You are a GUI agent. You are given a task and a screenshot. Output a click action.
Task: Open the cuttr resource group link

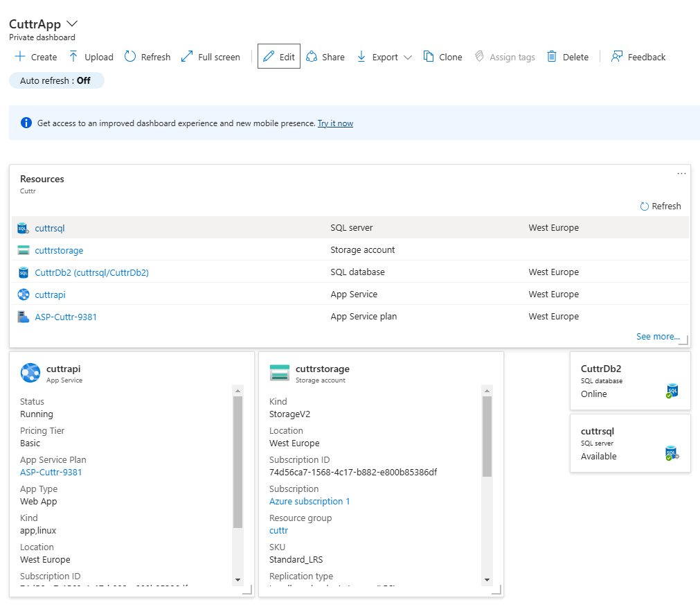(278, 531)
